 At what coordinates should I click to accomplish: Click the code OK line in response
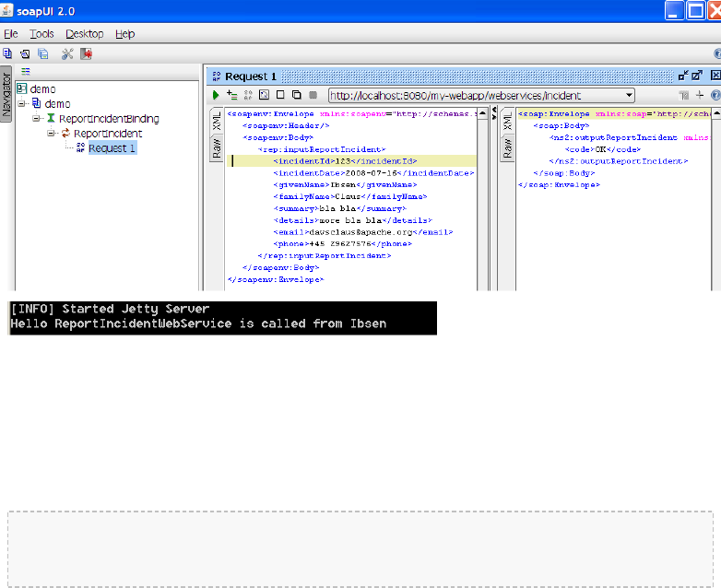pyautogui.click(x=602, y=149)
